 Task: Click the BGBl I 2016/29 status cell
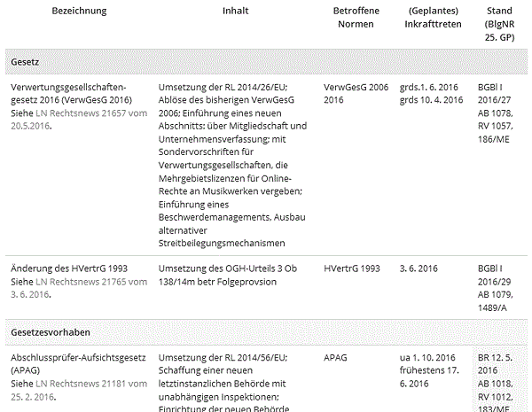(496, 288)
